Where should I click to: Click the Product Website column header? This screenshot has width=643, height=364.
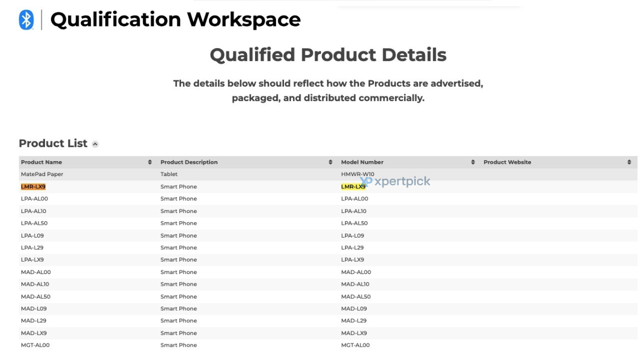[507, 162]
